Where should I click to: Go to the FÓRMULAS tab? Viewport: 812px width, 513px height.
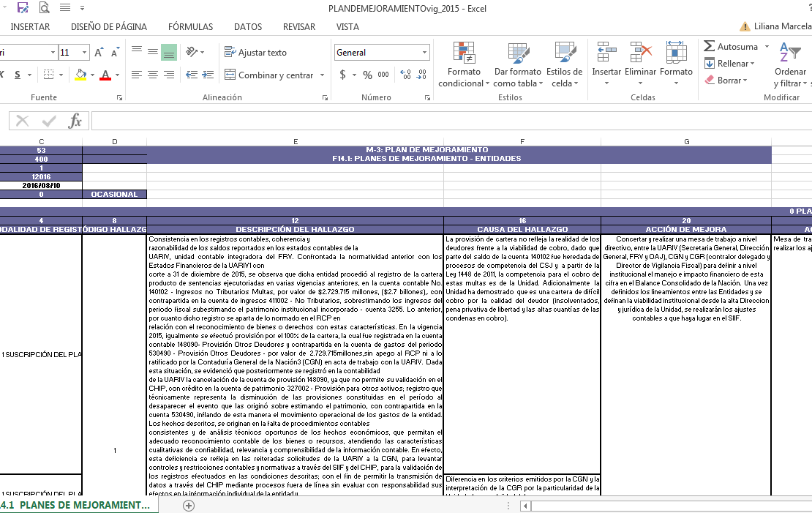(x=191, y=27)
